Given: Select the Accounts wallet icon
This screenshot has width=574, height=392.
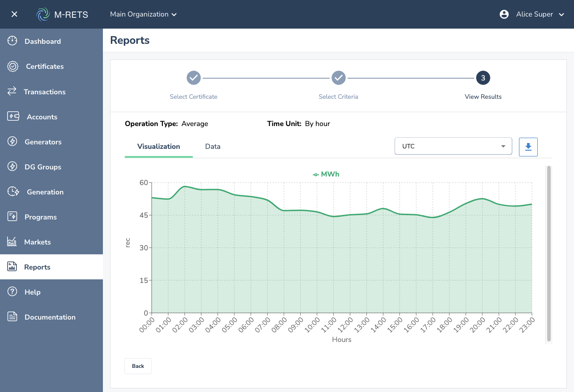Looking at the screenshot, I should pos(13,117).
